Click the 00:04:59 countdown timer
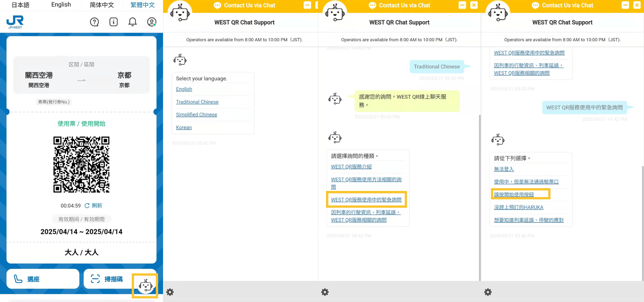 (71, 205)
